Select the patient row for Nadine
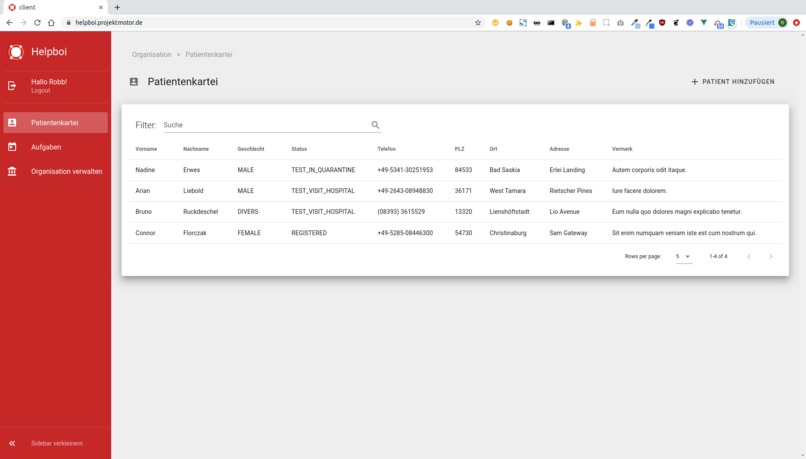Image resolution: width=806 pixels, height=459 pixels. click(455, 170)
